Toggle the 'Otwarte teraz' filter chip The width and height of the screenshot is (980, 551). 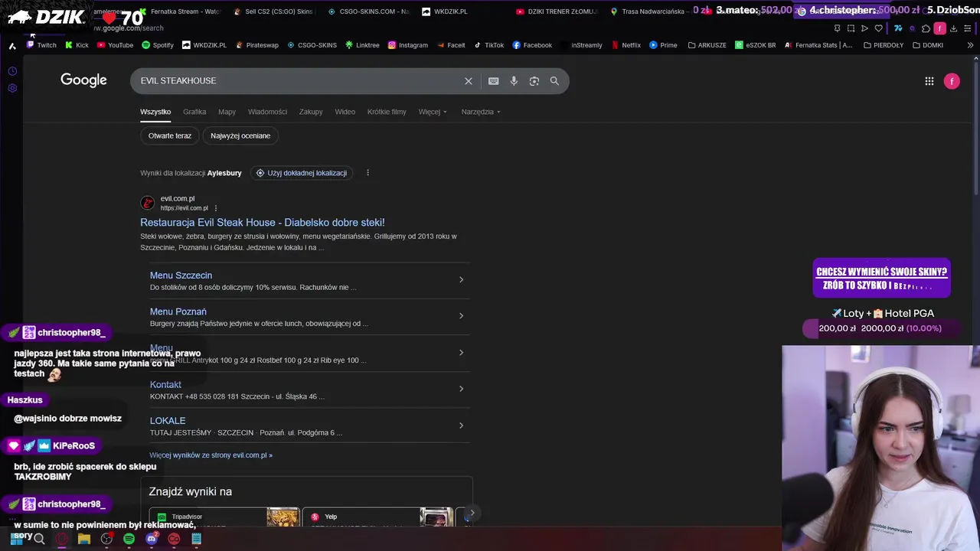tap(170, 135)
